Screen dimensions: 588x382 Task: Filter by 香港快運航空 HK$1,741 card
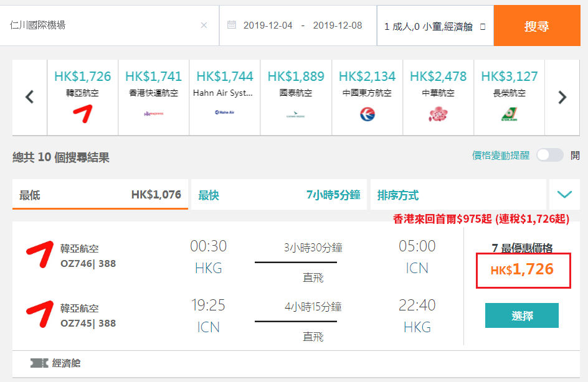tap(154, 97)
